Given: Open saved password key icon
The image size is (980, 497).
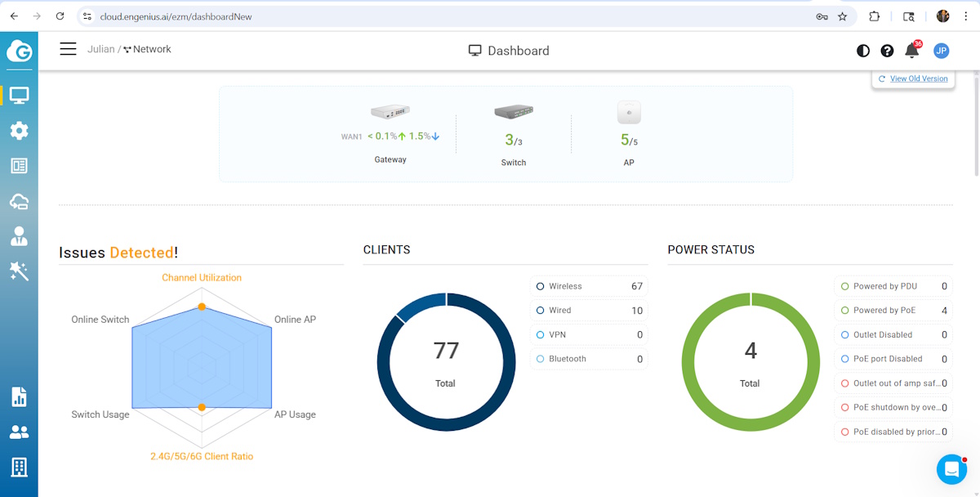Looking at the screenshot, I should coord(822,16).
